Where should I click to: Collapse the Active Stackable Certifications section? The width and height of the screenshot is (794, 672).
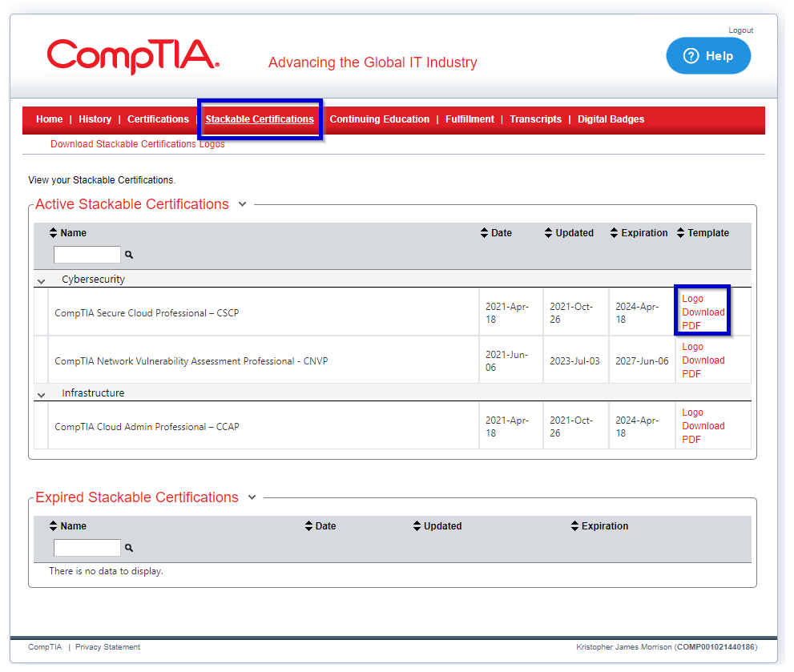(x=243, y=204)
